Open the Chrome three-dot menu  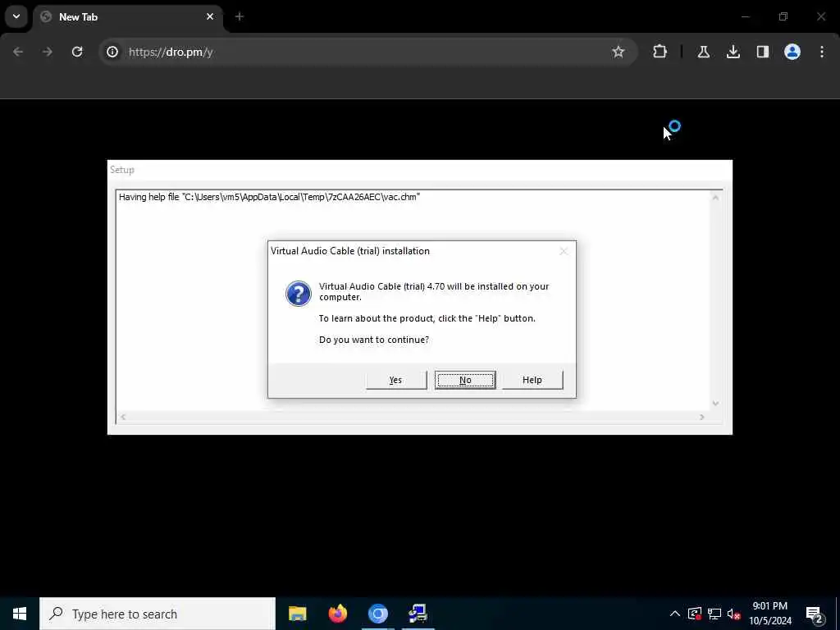[822, 52]
